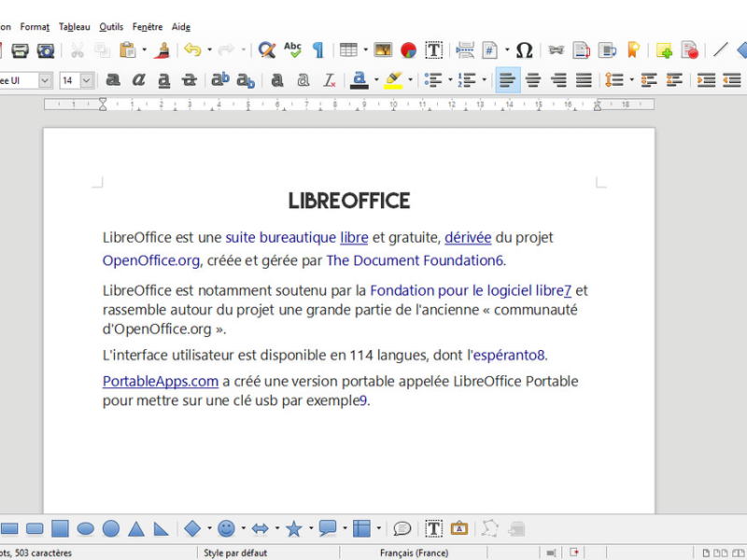Toggle Underline formatting

coord(164,80)
